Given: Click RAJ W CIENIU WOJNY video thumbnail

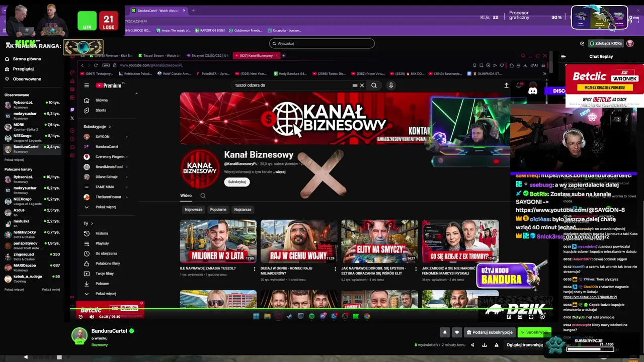Looking at the screenshot, I should [x=299, y=241].
